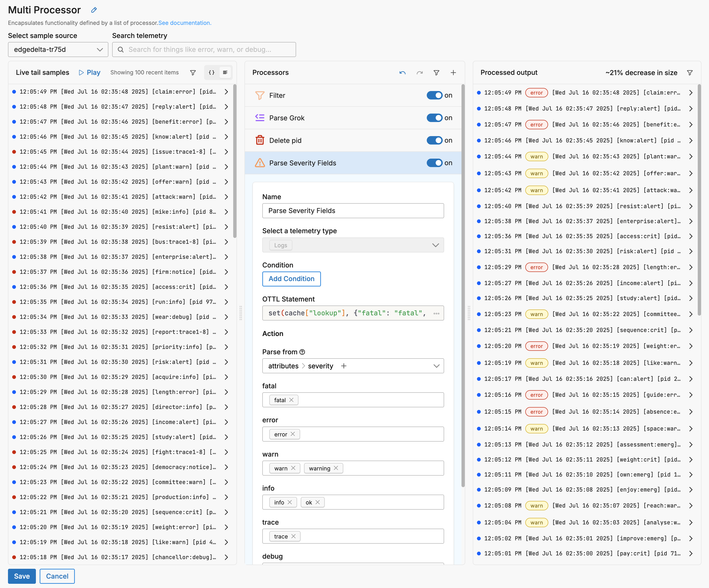Click the error badge on 12:05:49 output row
Screen dimensions: 709x588
coord(537,93)
